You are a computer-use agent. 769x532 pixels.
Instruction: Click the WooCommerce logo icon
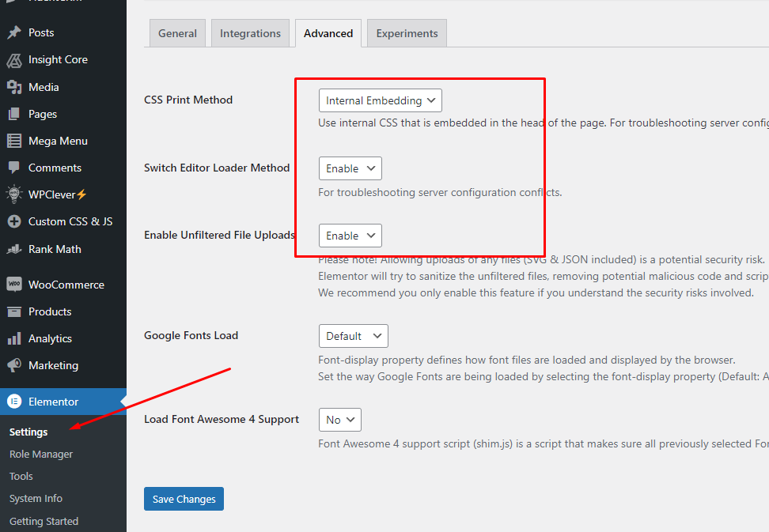click(14, 284)
